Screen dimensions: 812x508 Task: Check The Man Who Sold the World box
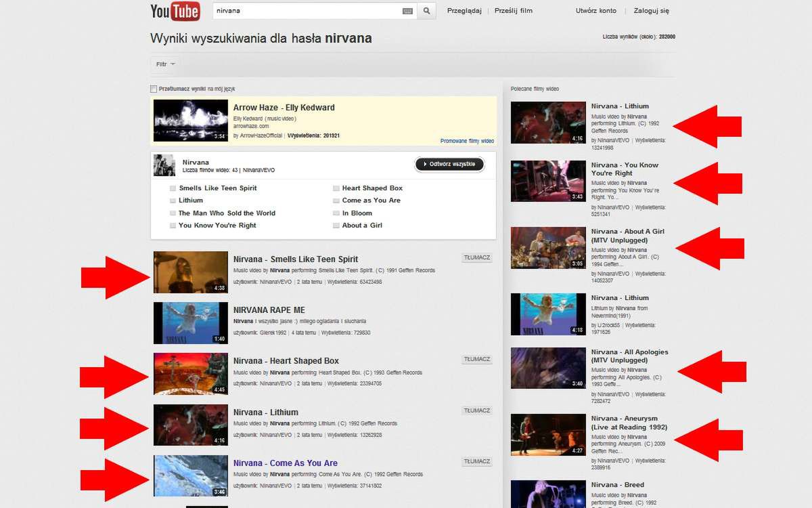point(173,213)
